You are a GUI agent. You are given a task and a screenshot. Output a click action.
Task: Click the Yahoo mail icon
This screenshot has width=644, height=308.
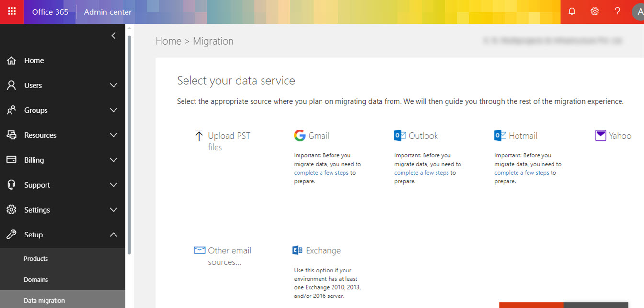600,135
